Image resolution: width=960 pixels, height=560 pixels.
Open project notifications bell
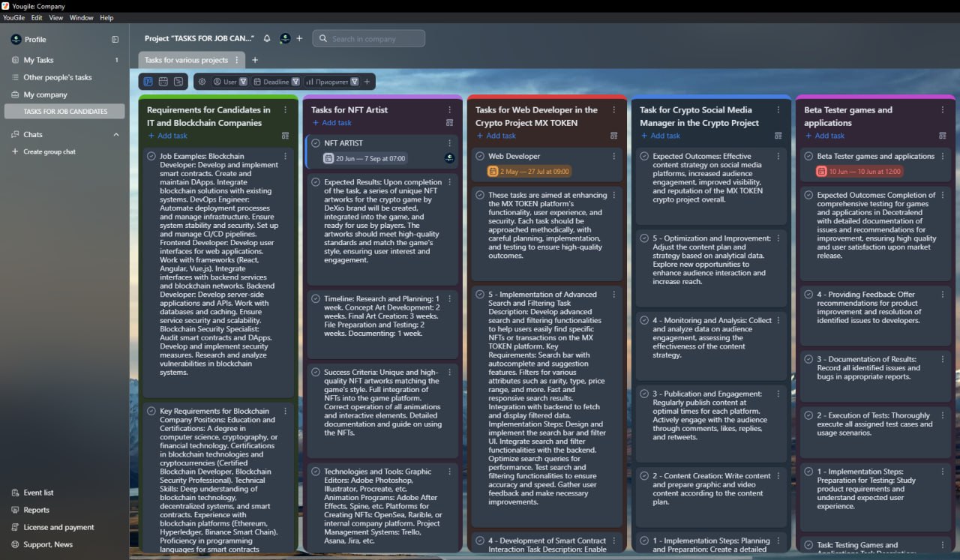[267, 38]
